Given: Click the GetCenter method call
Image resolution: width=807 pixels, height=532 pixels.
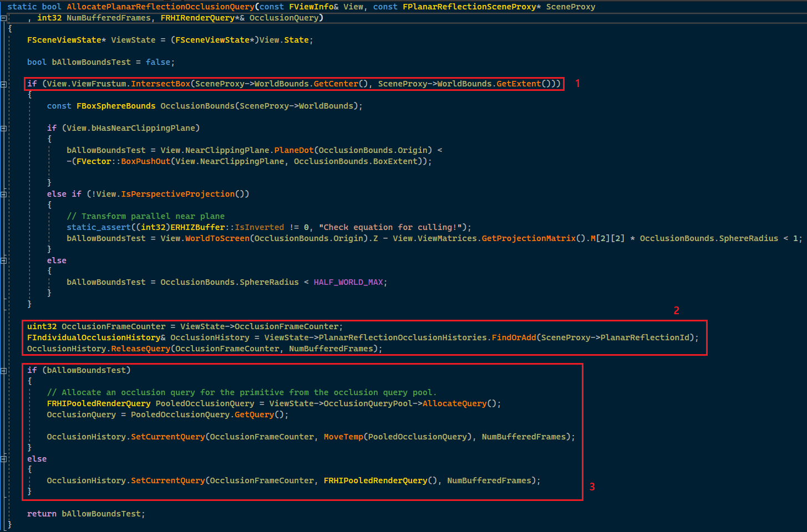Looking at the screenshot, I should (x=336, y=84).
